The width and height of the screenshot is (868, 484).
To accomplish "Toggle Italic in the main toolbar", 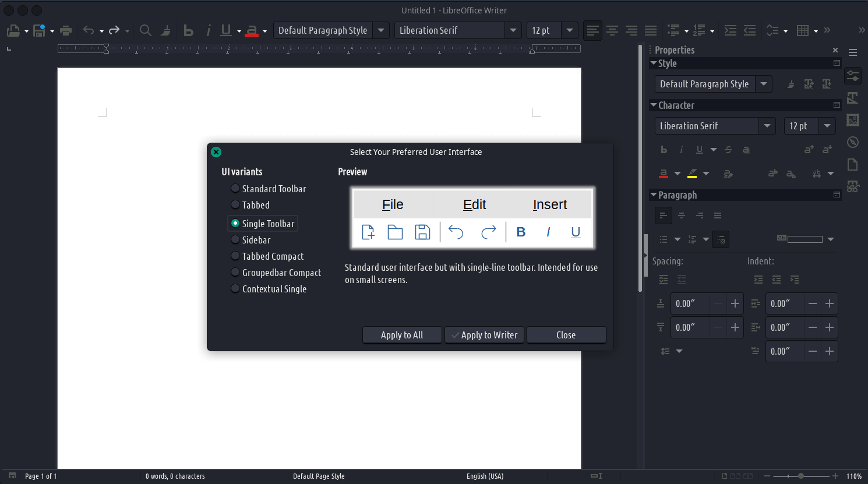I will pos(208,30).
